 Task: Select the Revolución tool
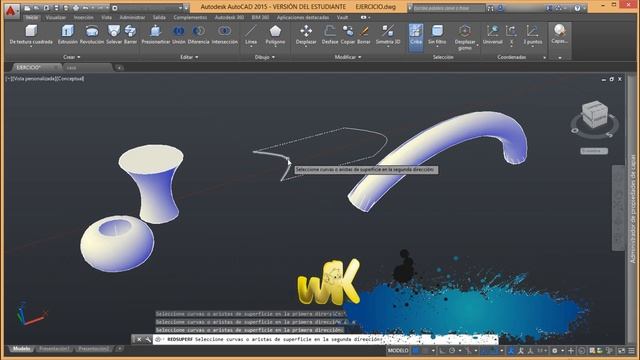click(x=92, y=34)
